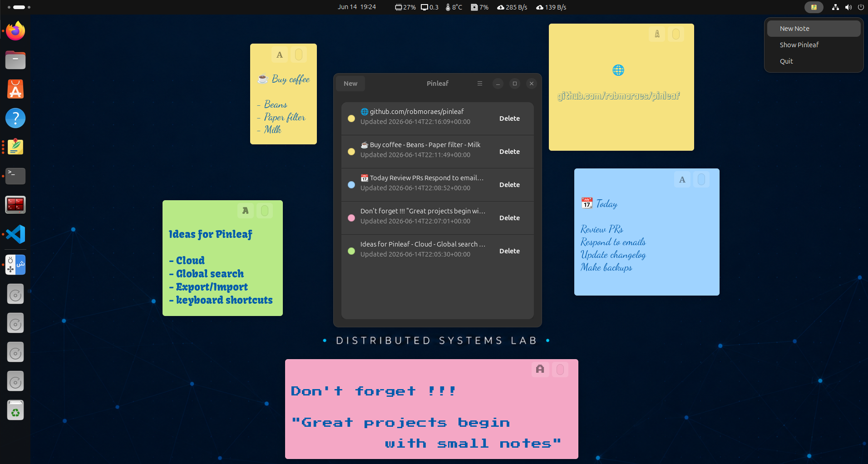Image resolution: width=868 pixels, height=464 pixels.
Task: Delete the Buy coffee note from the list
Action: coord(509,152)
